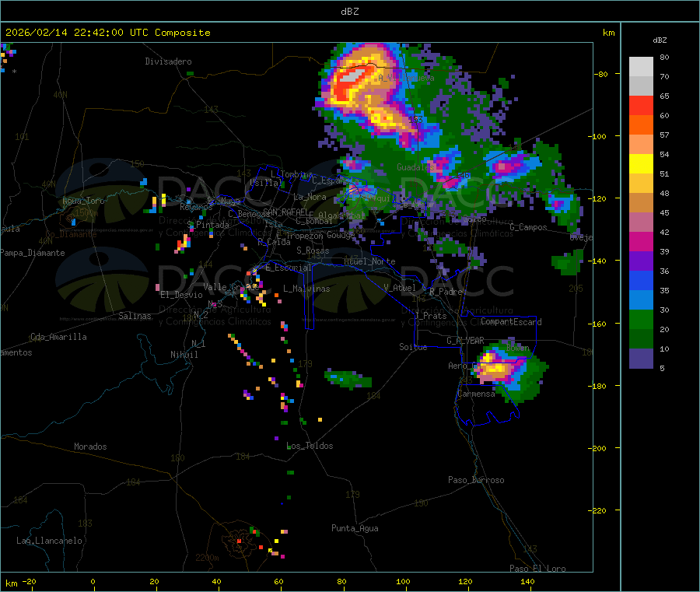Select the 'V_Atuel' label

[400, 288]
